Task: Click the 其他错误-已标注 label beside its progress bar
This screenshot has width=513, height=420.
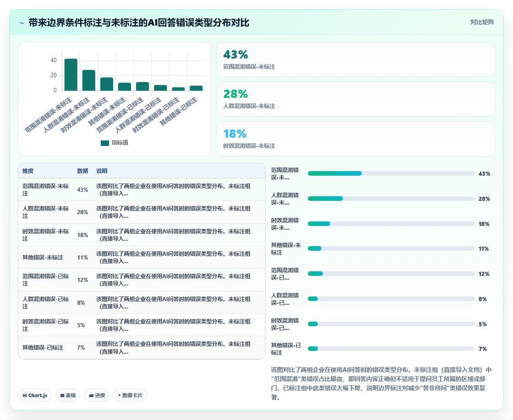Action: coord(286,349)
